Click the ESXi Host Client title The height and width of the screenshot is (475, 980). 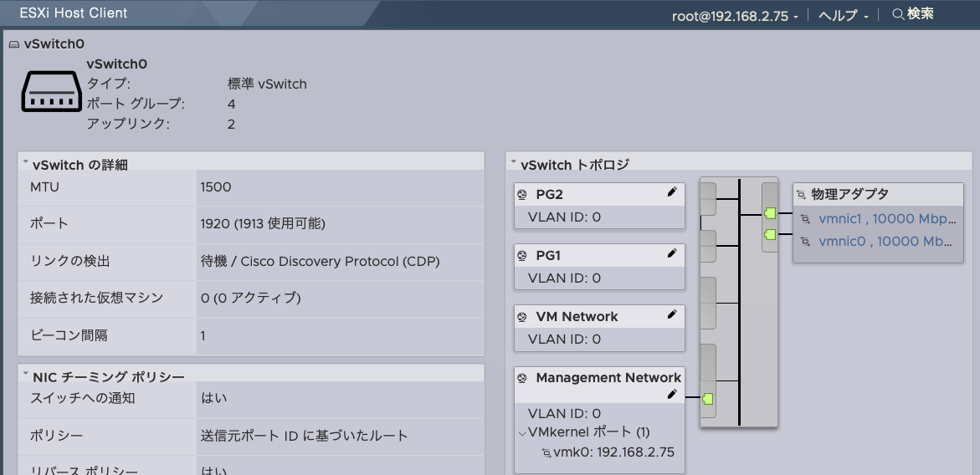tap(74, 13)
